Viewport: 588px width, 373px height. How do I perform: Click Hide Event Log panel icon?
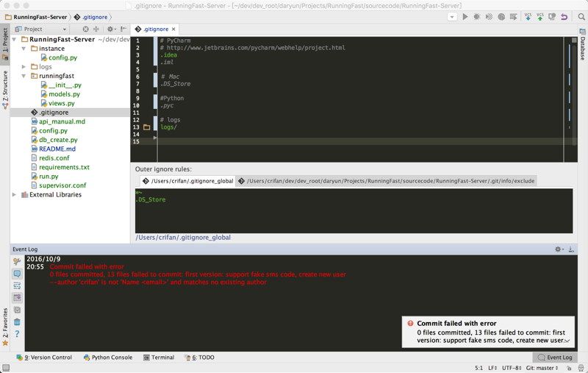pyautogui.click(x=571, y=249)
